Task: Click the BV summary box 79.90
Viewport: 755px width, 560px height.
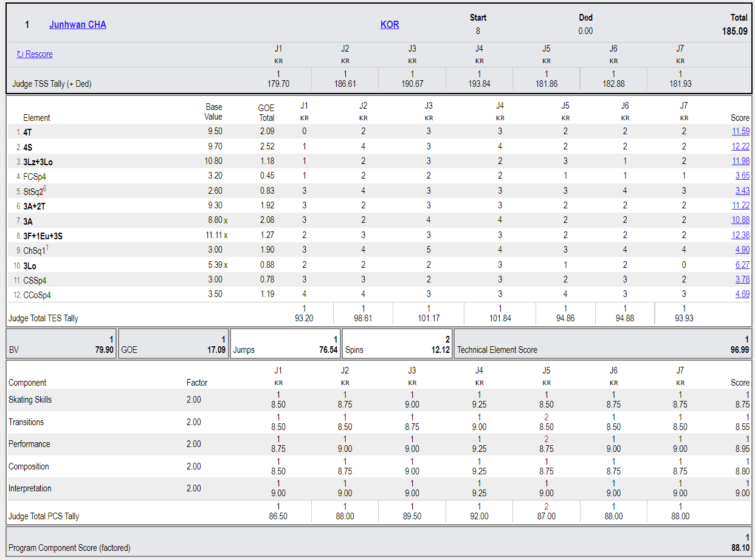Action: pos(61,344)
